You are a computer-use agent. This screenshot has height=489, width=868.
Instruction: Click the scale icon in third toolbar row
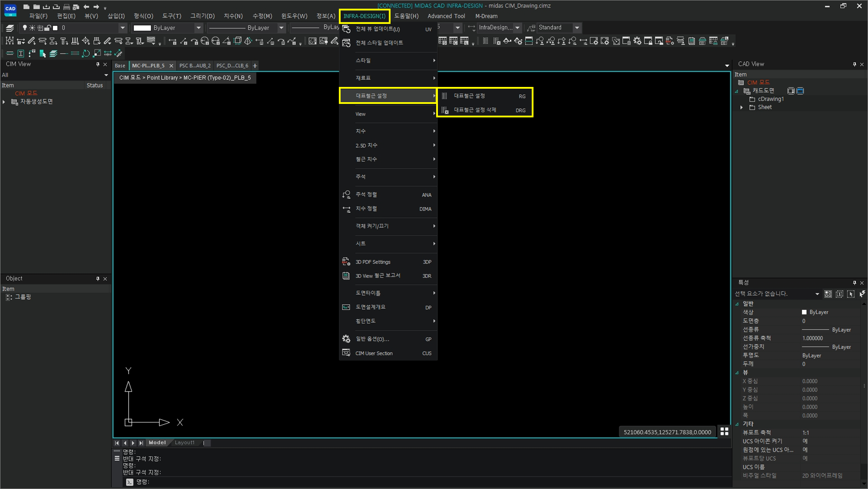[97, 53]
